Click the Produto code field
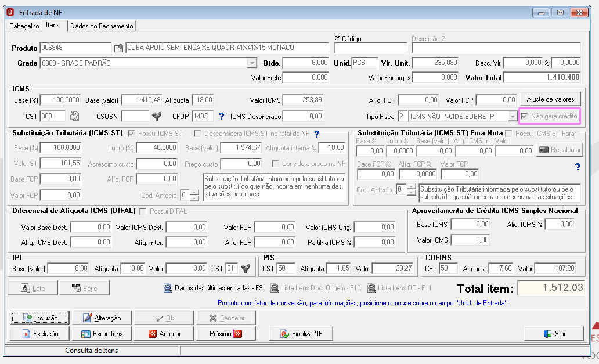This screenshot has width=599, height=364. (x=75, y=48)
